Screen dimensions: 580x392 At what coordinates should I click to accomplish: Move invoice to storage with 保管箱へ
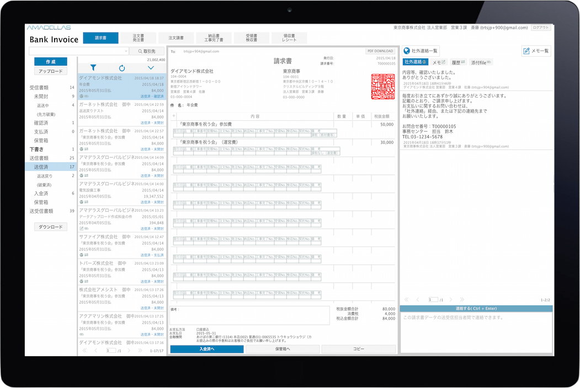tap(283, 349)
